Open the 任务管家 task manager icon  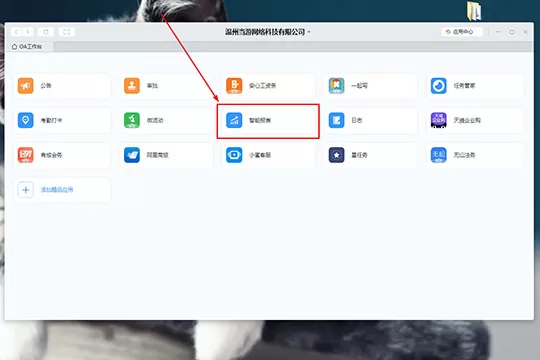(439, 86)
